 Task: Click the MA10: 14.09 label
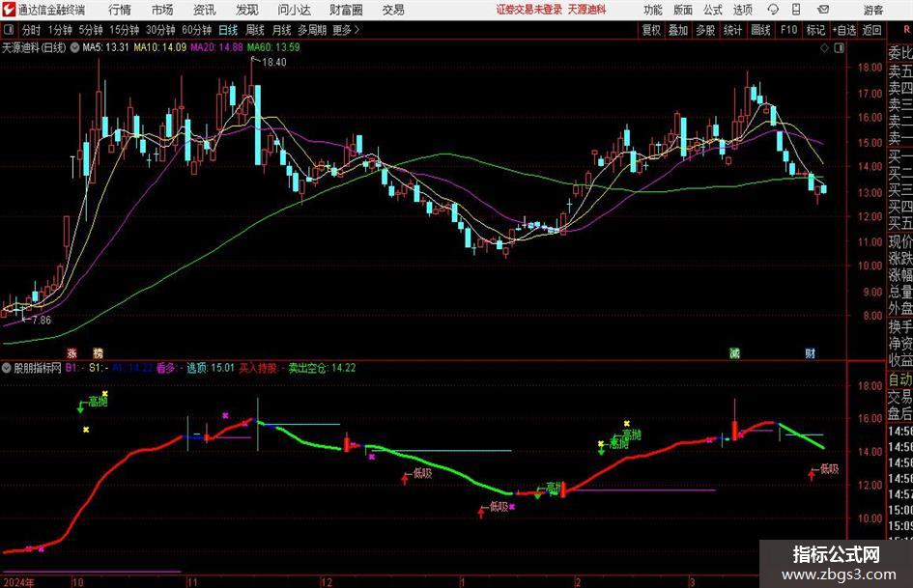(160, 47)
